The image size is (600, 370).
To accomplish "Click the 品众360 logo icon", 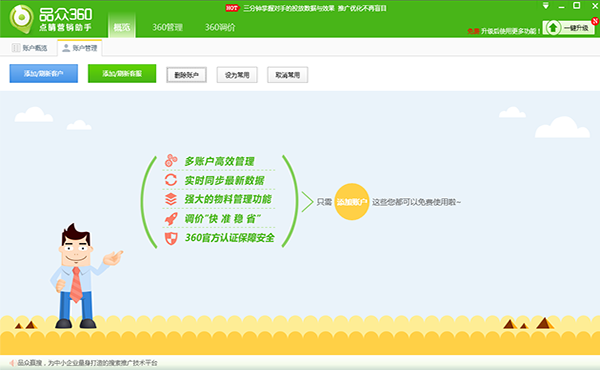I will point(21,18).
